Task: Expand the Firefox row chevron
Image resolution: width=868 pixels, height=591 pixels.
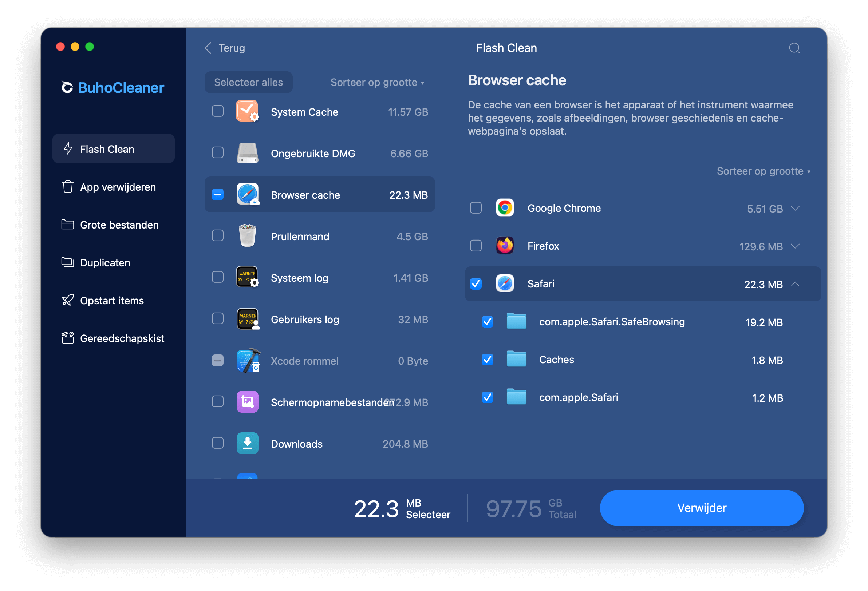Action: pos(795,246)
